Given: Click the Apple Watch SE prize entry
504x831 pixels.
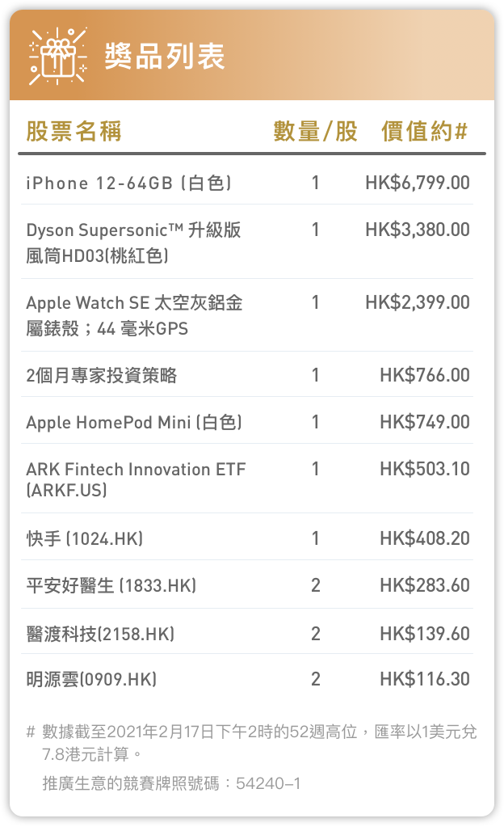Looking at the screenshot, I should [x=134, y=315].
